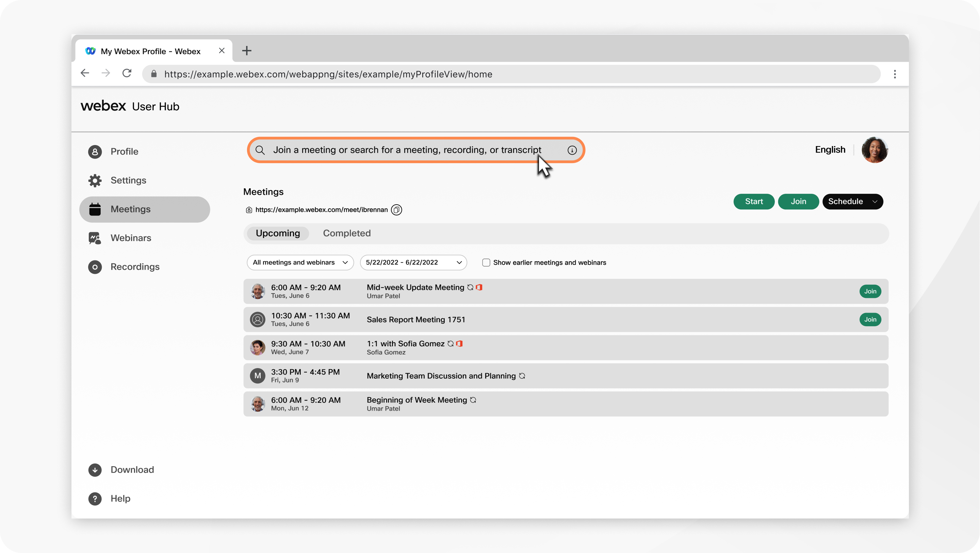Toggle Show earlier meetings and webinars
This screenshot has width=980, height=553.
pyautogui.click(x=486, y=262)
